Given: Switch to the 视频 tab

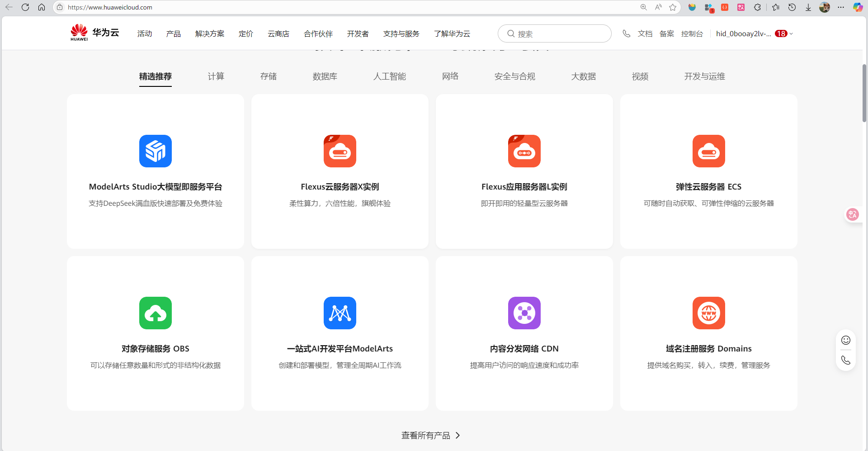Looking at the screenshot, I should pyautogui.click(x=640, y=76).
